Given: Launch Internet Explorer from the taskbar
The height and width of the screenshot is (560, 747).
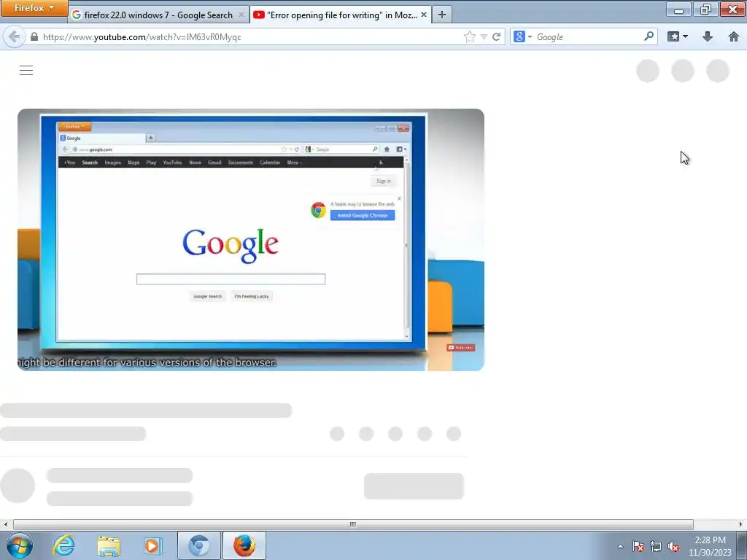Looking at the screenshot, I should [64, 545].
